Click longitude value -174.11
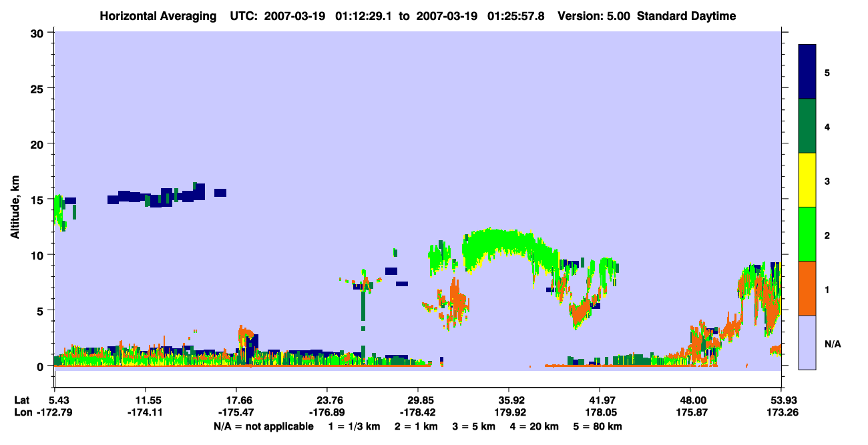Screen dimensions: 868x445 (145, 412)
